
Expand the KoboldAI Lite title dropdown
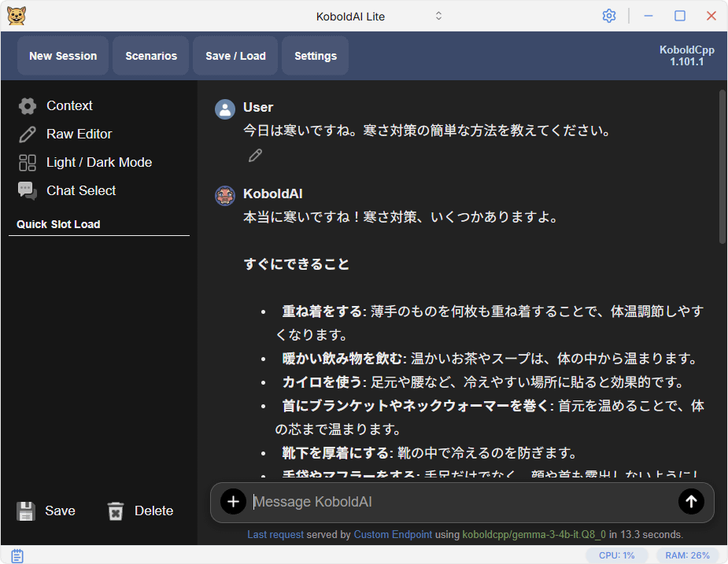click(x=438, y=16)
